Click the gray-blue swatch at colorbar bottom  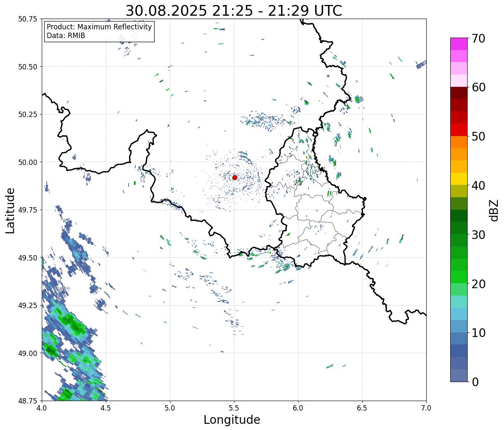tap(459, 375)
